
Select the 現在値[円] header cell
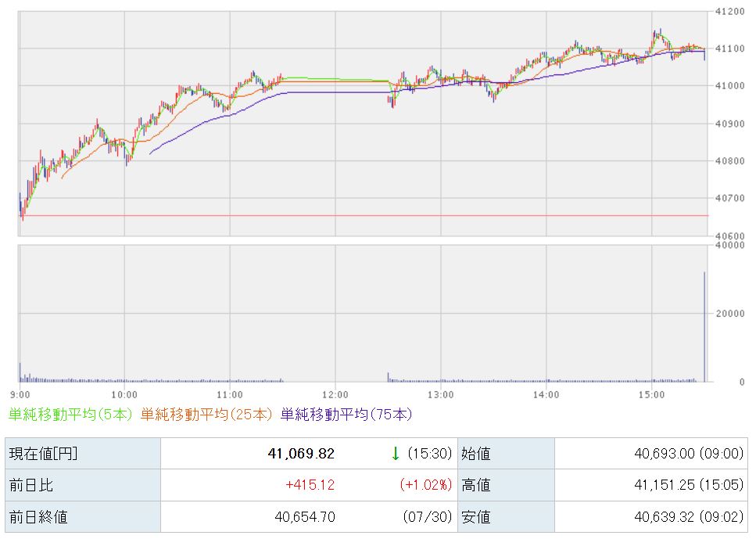tap(82, 454)
